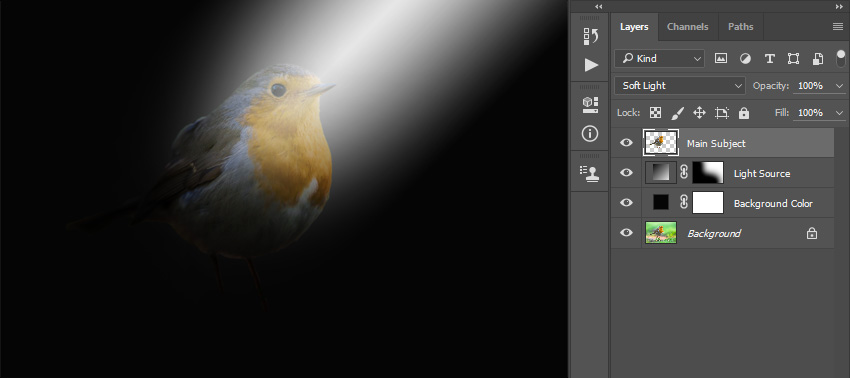
Task: Switch to the Paths tab
Action: point(740,27)
